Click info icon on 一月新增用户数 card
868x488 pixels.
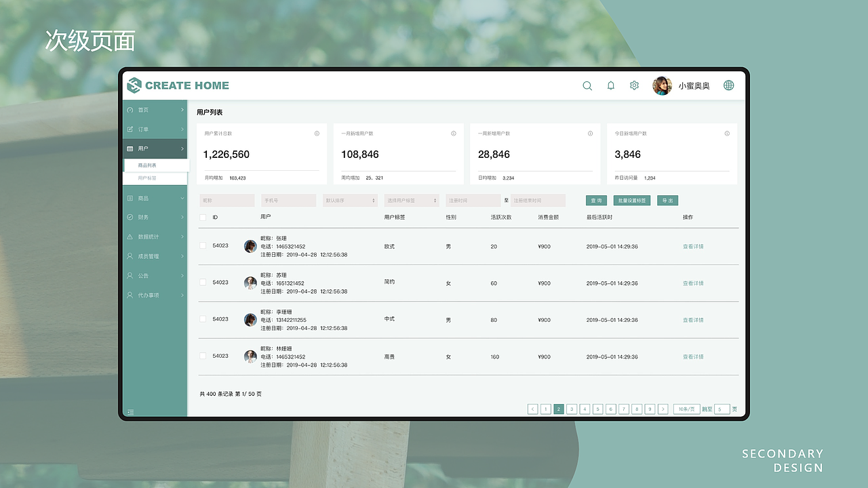454,134
